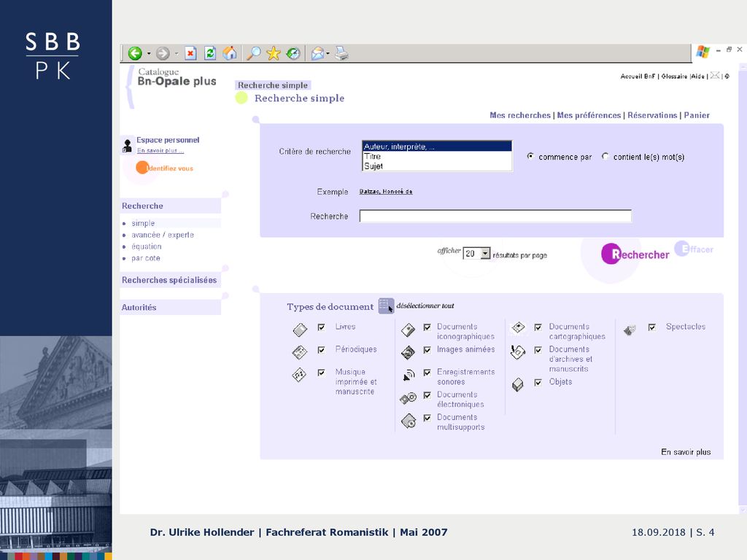The width and height of the screenshot is (747, 560).
Task: Go back with the green Back arrow
Action: [x=135, y=53]
